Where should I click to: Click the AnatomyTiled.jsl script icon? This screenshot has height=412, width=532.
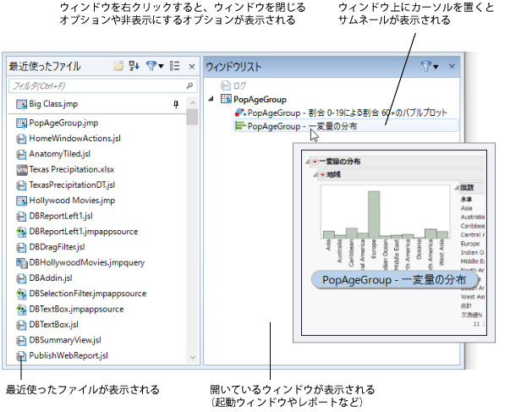(x=21, y=154)
